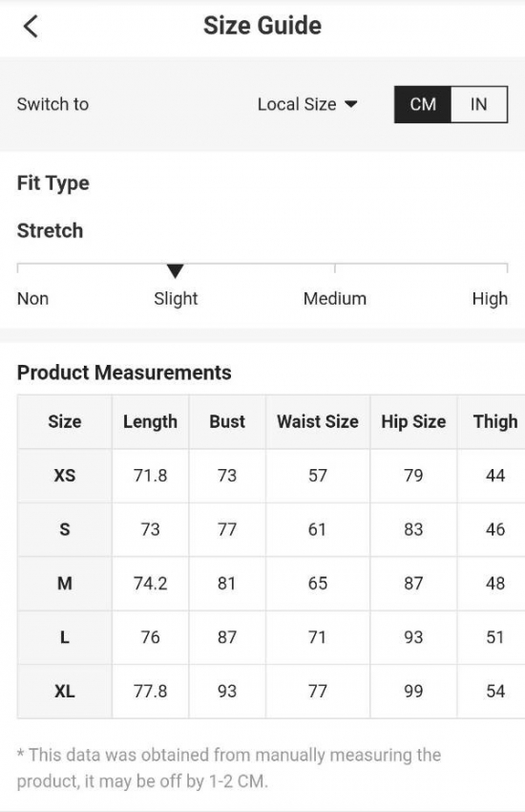Switch units to IN

point(479,104)
